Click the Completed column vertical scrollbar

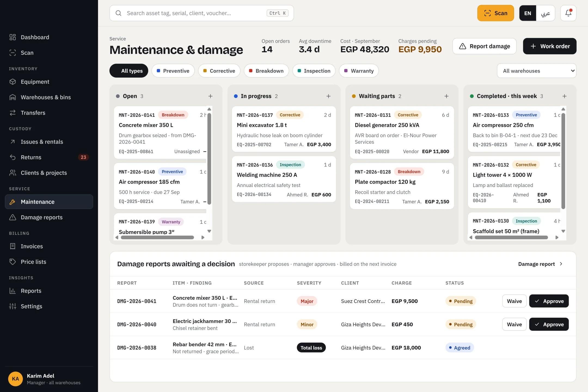(563, 161)
